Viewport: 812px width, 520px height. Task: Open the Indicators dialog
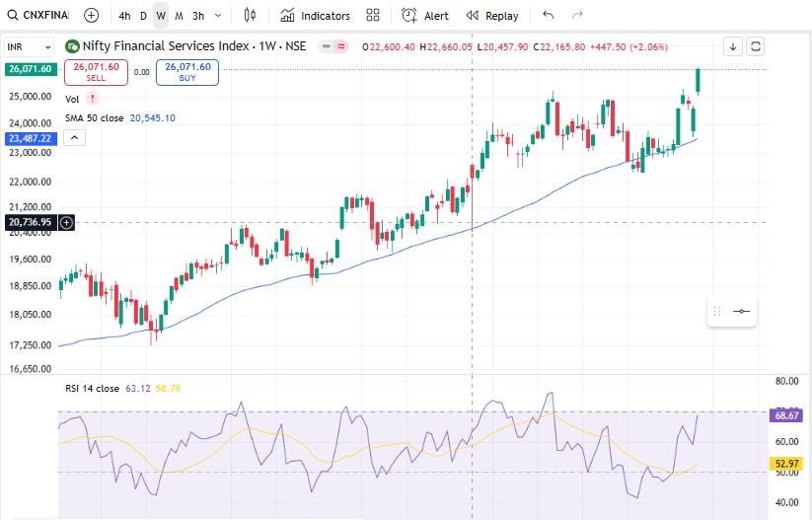pos(315,16)
